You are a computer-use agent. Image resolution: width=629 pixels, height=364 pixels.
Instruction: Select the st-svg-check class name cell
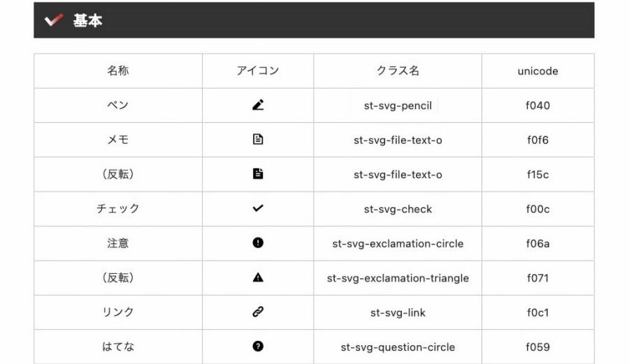point(398,209)
